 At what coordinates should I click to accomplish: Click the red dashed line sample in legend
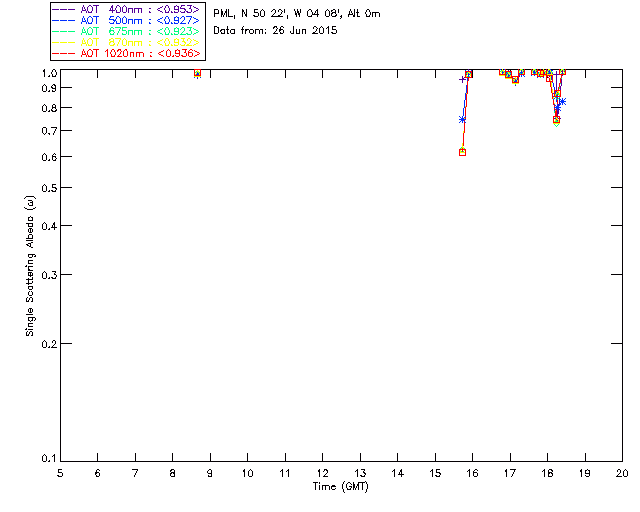64,53
